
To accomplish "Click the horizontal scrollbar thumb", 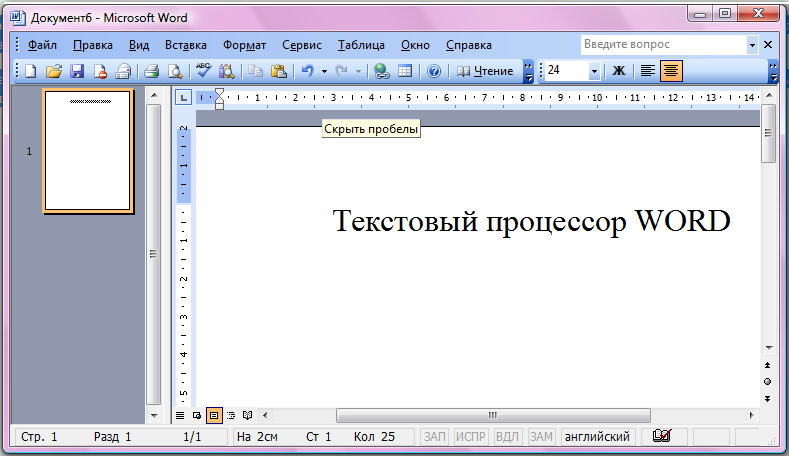I will pyautogui.click(x=493, y=415).
